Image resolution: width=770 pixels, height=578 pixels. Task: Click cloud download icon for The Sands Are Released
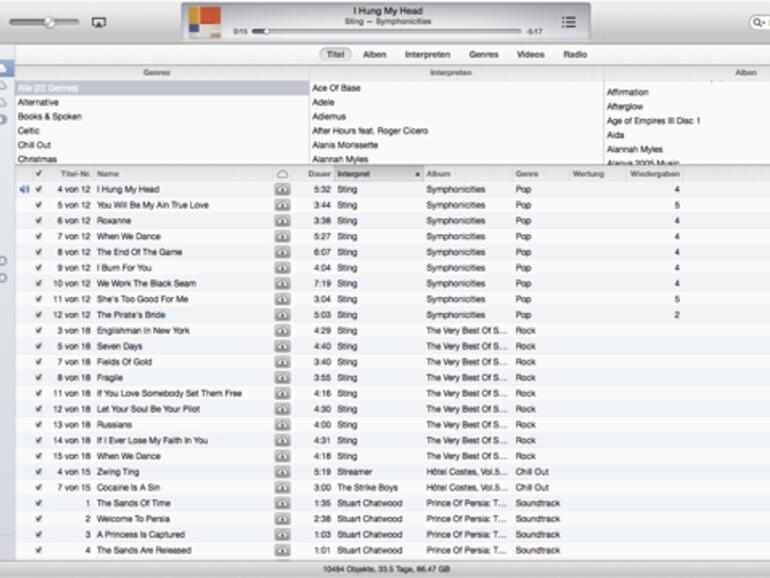282,551
